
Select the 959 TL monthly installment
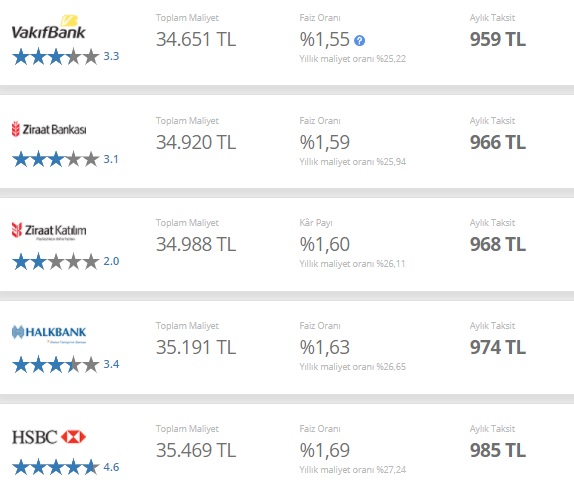point(498,39)
